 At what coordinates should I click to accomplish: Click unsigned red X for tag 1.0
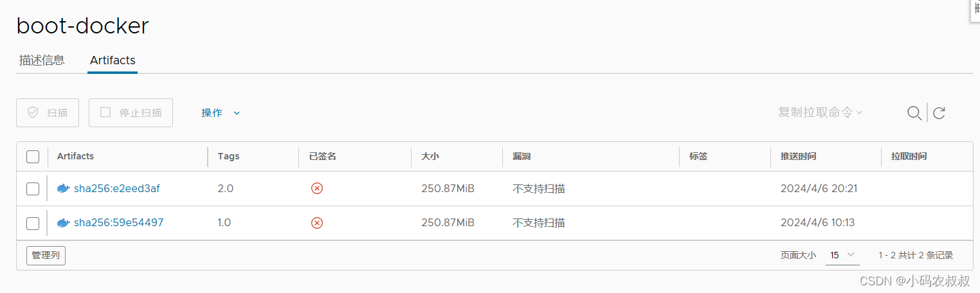pos(316,223)
